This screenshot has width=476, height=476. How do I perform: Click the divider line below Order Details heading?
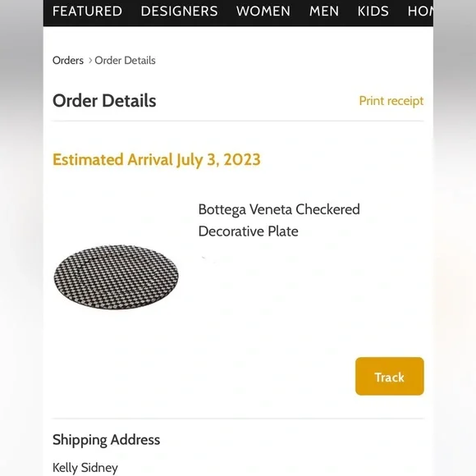[x=238, y=121]
